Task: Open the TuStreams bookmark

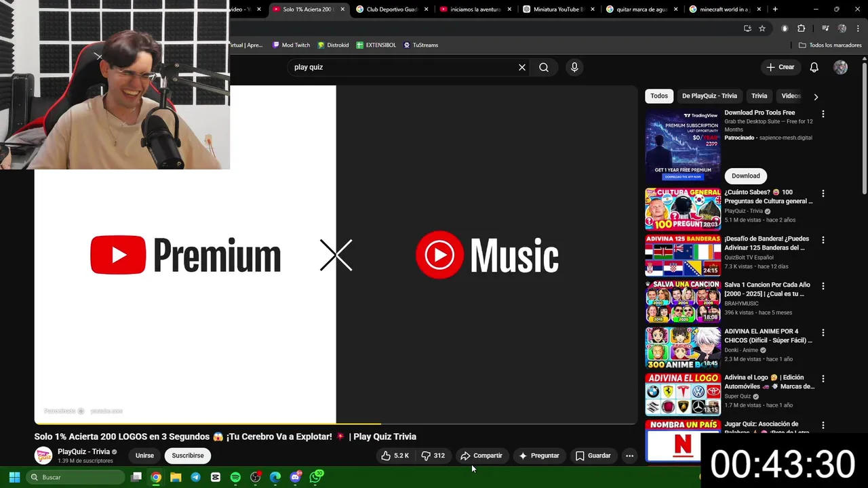Action: click(x=420, y=45)
